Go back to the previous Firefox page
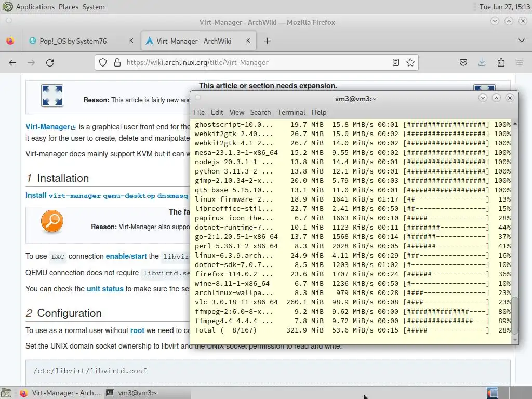The image size is (532, 399). [x=12, y=62]
